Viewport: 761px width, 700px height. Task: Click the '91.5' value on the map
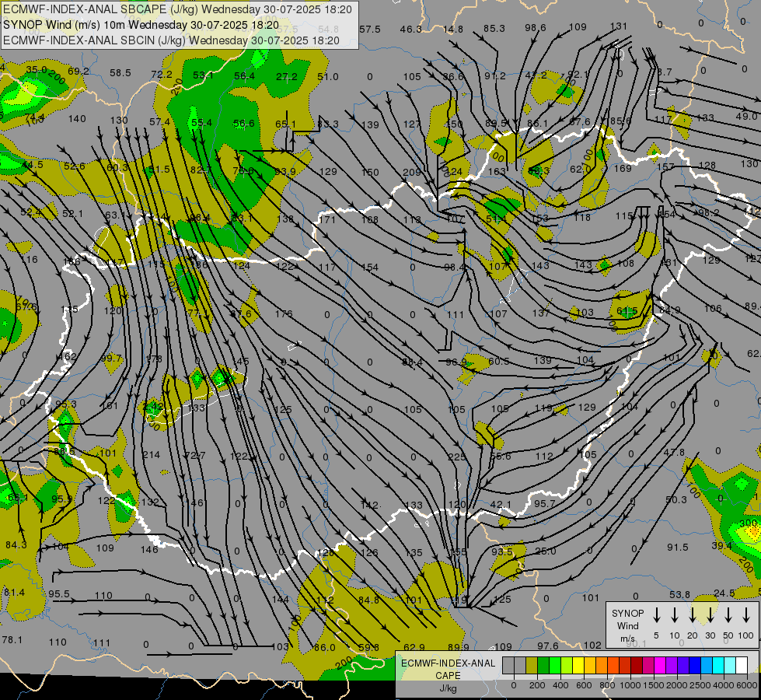click(x=677, y=547)
